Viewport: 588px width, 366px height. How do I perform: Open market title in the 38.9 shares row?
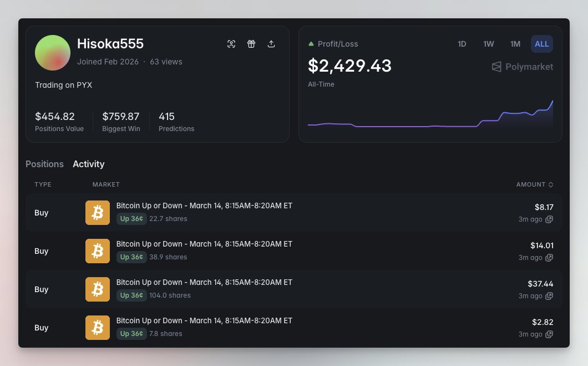click(x=204, y=244)
